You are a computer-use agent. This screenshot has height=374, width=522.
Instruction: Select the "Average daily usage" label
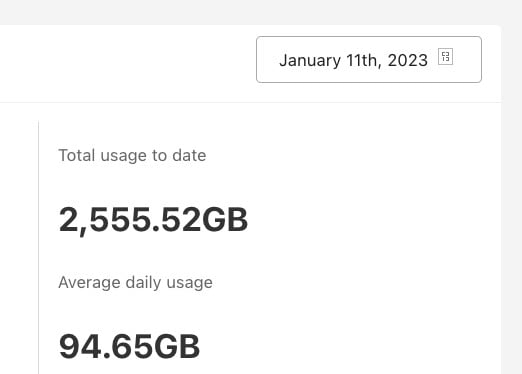[x=135, y=283]
